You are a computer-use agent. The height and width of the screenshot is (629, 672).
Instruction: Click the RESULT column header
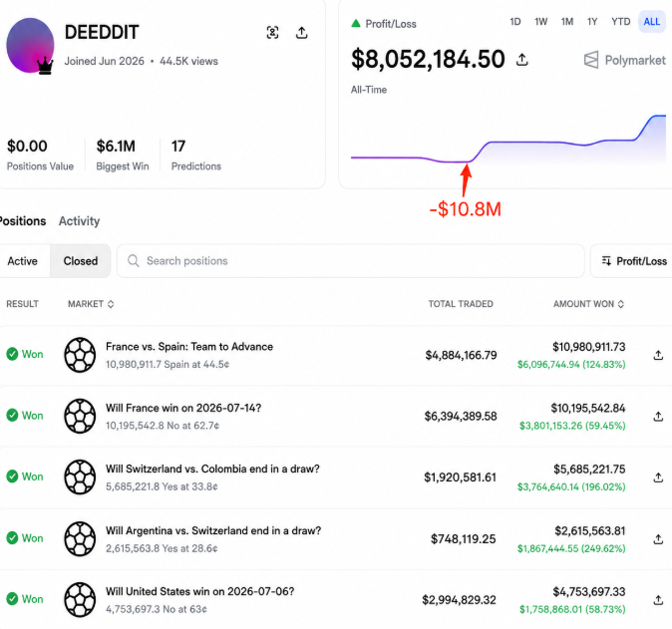[22, 304]
